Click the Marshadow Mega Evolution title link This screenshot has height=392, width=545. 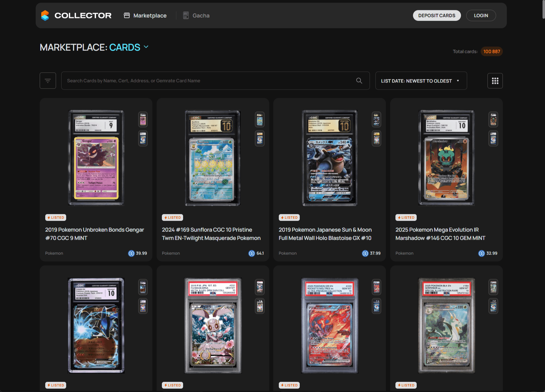tap(440, 234)
